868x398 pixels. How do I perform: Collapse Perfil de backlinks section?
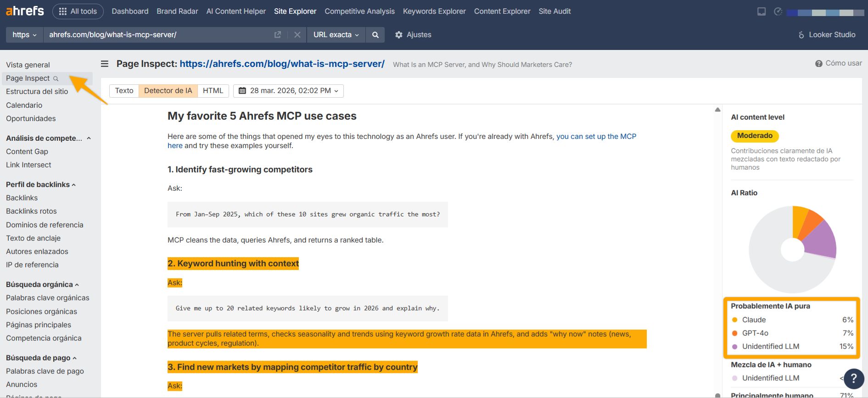pyautogui.click(x=41, y=185)
